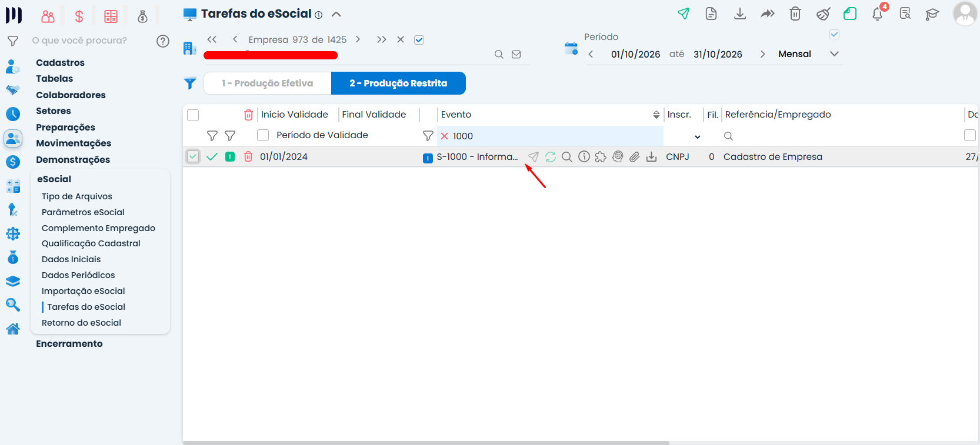Open the Movimentações menu
Image resolution: width=980 pixels, height=445 pixels.
(x=74, y=143)
